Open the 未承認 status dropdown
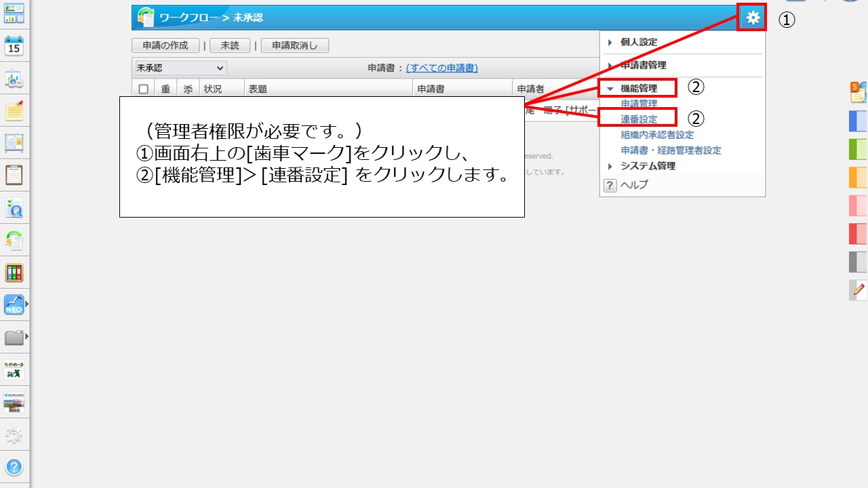868x488 pixels. click(180, 68)
